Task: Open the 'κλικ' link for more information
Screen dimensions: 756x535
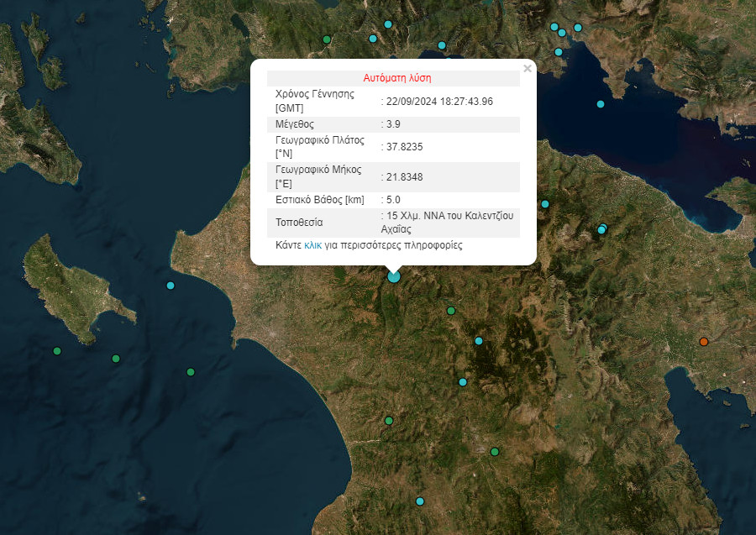Action: point(312,245)
